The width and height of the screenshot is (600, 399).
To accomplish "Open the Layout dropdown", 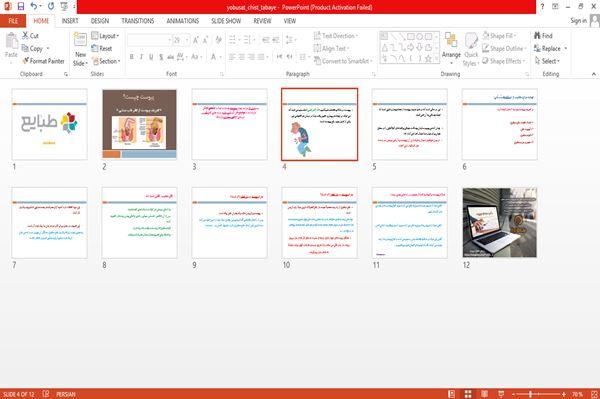I will tap(106, 36).
